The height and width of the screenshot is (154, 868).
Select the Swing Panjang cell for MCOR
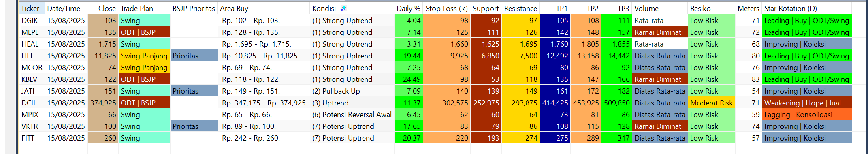(144, 68)
